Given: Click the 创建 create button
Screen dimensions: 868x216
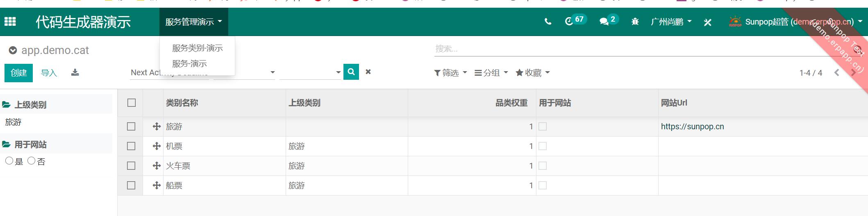Looking at the screenshot, I should (19, 73).
